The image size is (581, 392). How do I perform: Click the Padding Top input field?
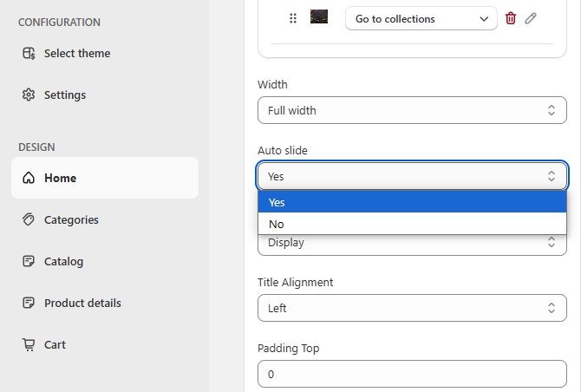(412, 374)
